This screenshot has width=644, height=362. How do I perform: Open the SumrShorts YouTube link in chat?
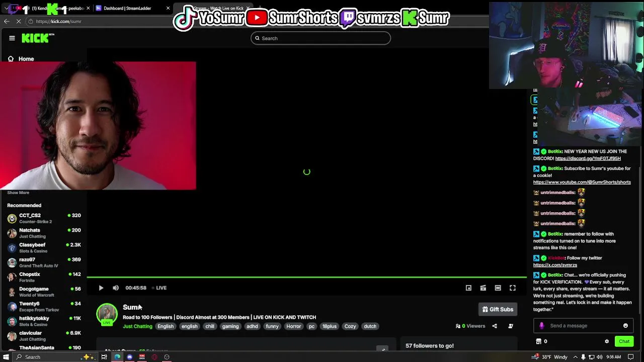(x=582, y=183)
